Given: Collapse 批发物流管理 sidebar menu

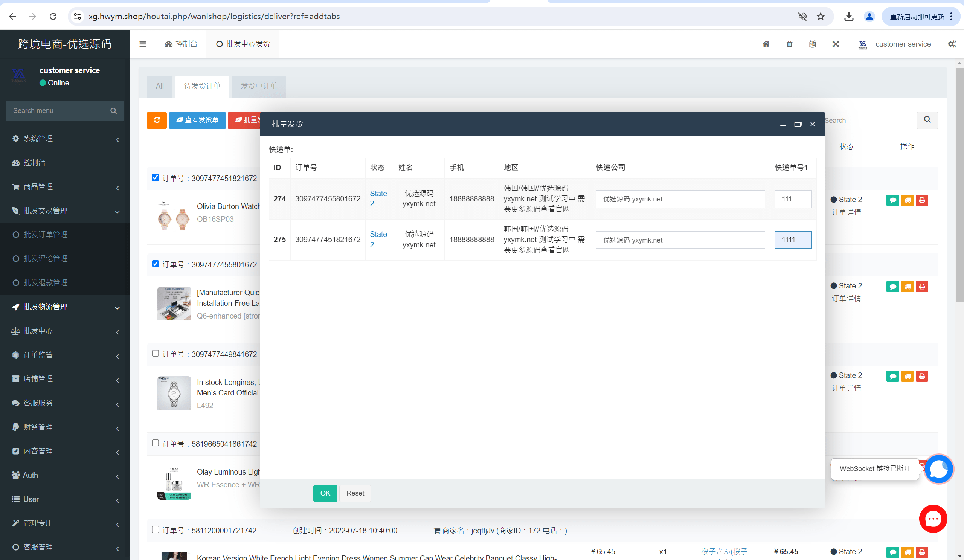Looking at the screenshot, I should pyautogui.click(x=65, y=307).
